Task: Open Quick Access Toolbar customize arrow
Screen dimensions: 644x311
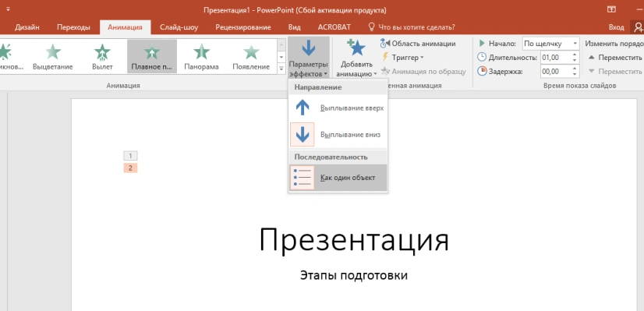Action: [8, 9]
